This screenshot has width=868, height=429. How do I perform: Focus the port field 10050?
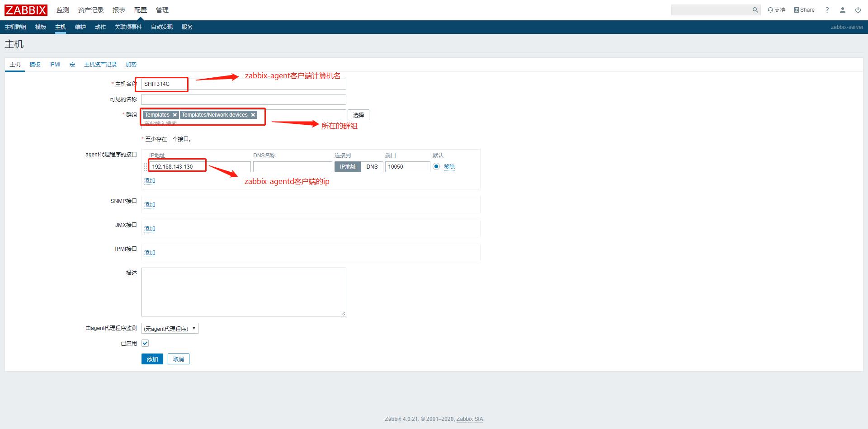[408, 167]
